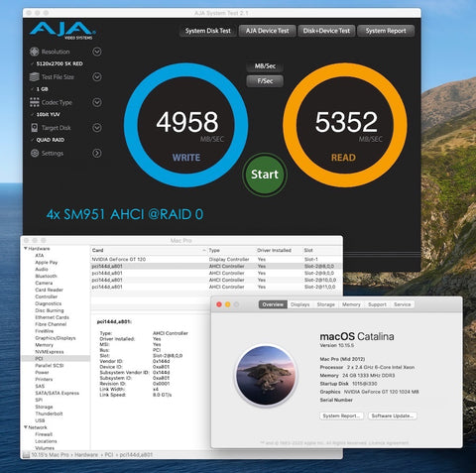This screenshot has width=476, height=473.
Task: Select Locations under Network
Action: click(x=46, y=441)
